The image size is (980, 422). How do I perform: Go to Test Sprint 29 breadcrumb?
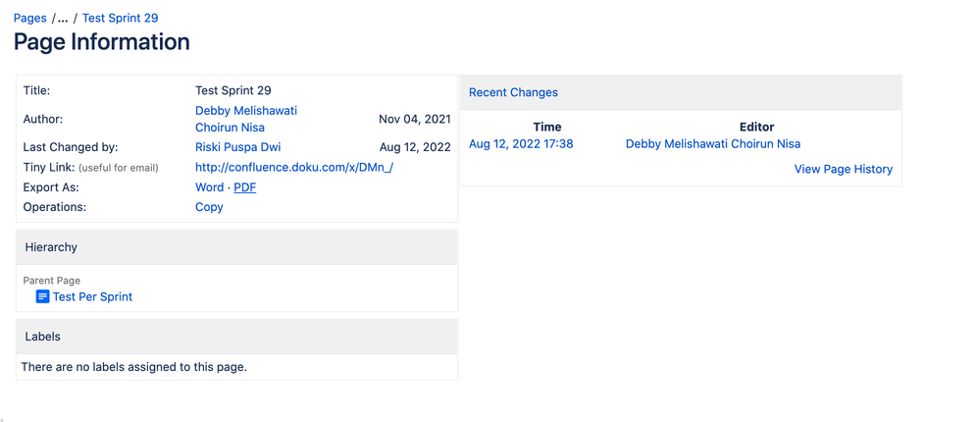click(120, 18)
